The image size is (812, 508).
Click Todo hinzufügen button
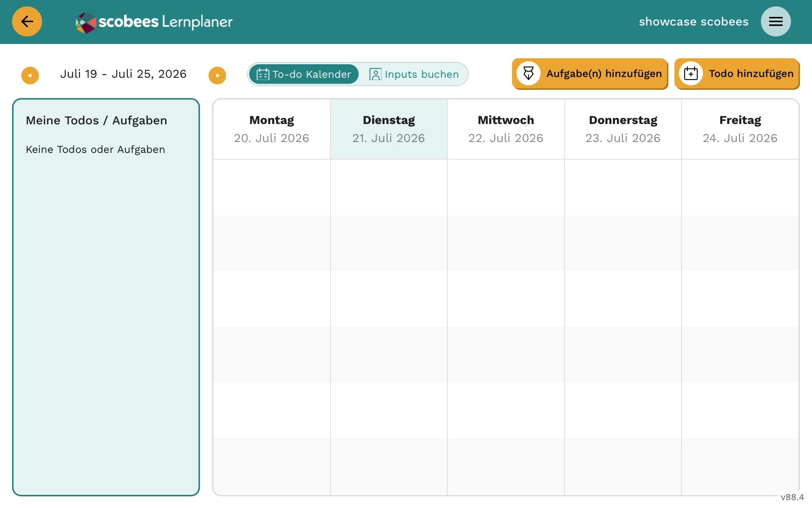point(737,74)
